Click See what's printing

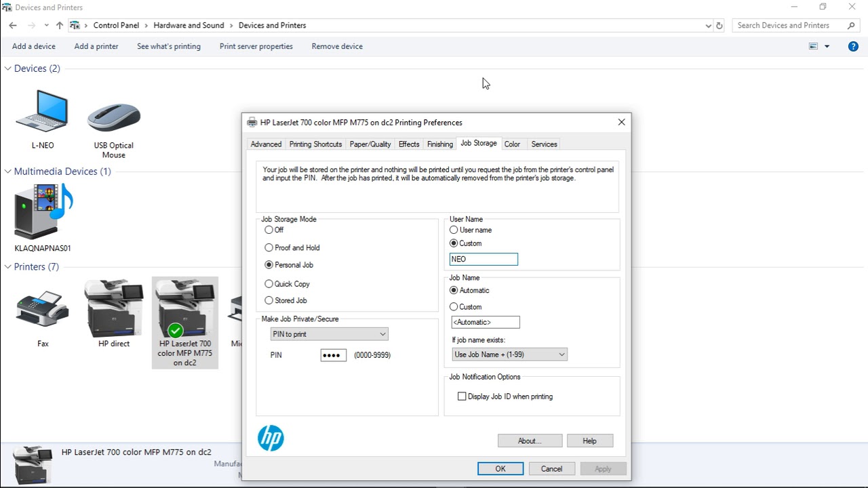(x=169, y=46)
